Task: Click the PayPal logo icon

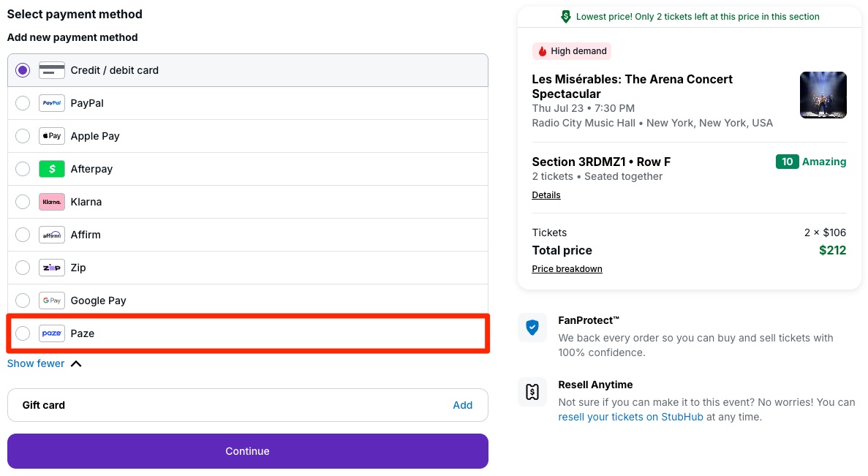Action: (51, 103)
